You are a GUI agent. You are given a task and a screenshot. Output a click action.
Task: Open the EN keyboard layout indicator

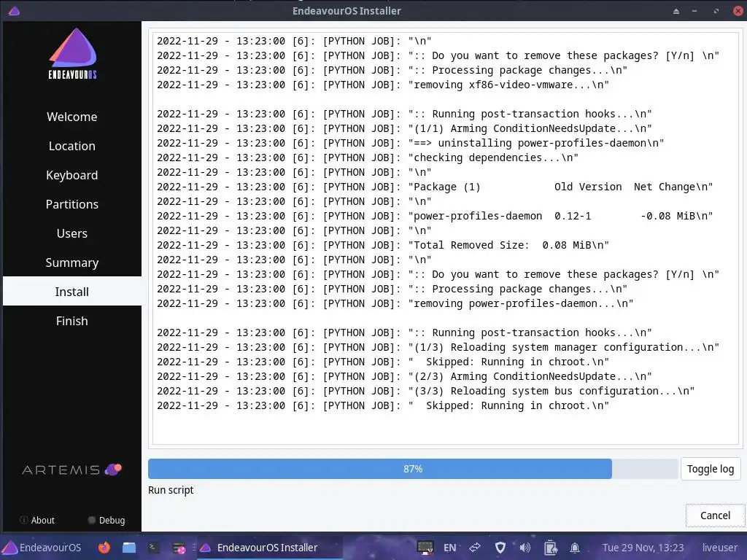click(x=449, y=548)
